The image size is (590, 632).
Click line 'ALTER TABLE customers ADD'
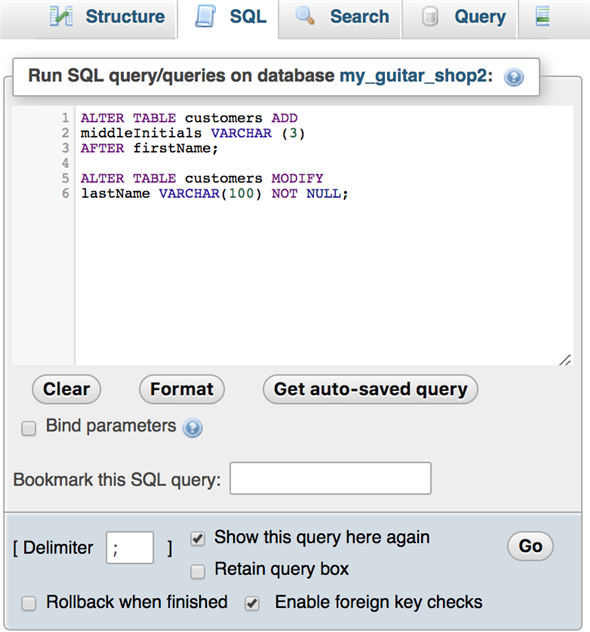coord(189,118)
